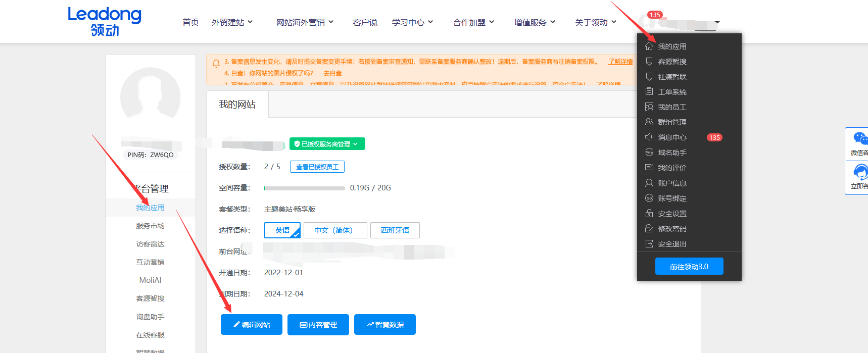Open 询盘助手 in the left sidebar
Screen dimensions: 868x353
[x=151, y=317]
